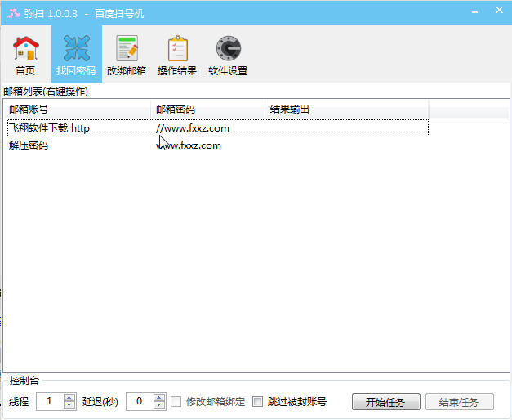Switch to the 改绑邮箱 tab label
Viewport: 512px width, 420px height.
click(x=127, y=70)
